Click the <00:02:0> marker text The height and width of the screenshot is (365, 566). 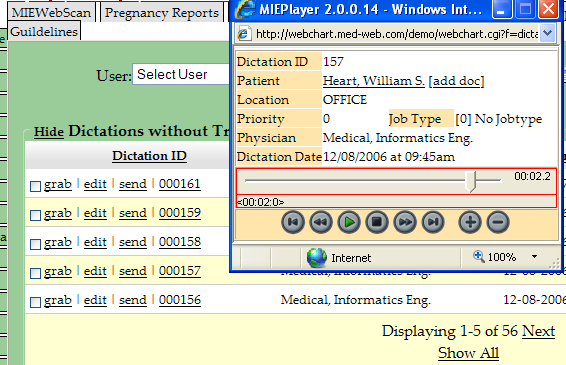(x=261, y=202)
